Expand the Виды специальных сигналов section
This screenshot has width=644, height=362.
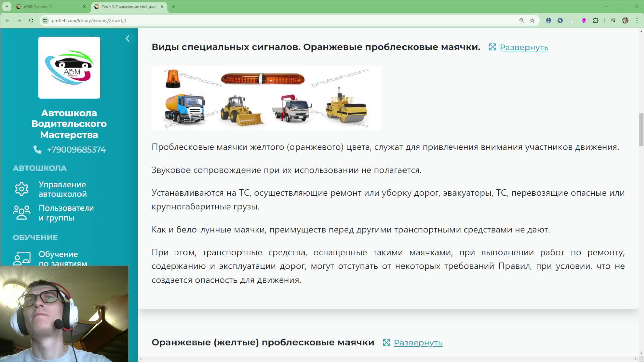[x=524, y=47]
